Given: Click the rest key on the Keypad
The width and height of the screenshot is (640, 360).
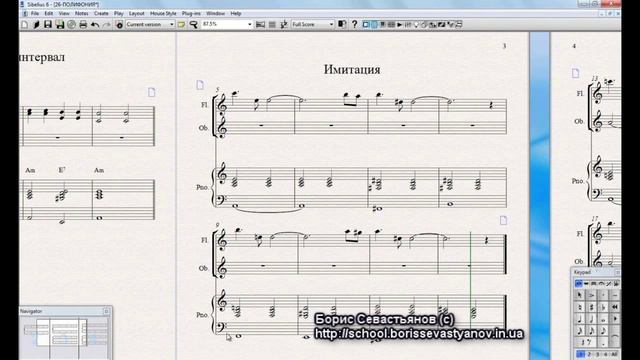Looking at the screenshot, I should (x=586, y=342).
